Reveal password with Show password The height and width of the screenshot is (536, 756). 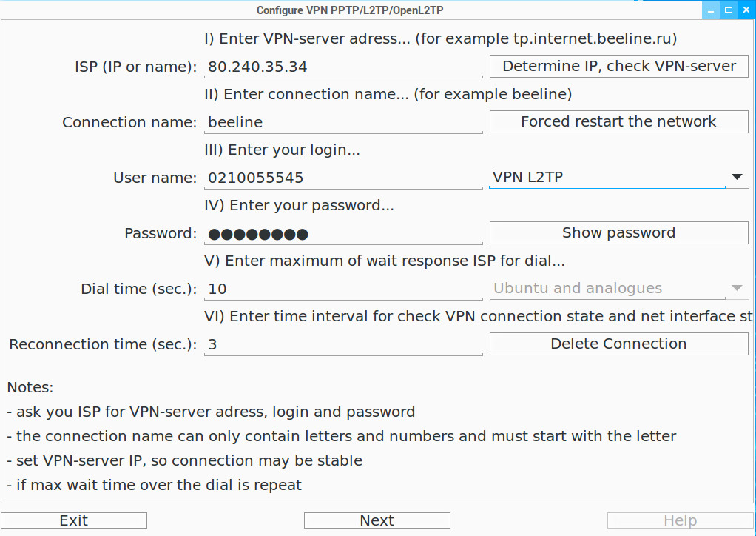618,233
